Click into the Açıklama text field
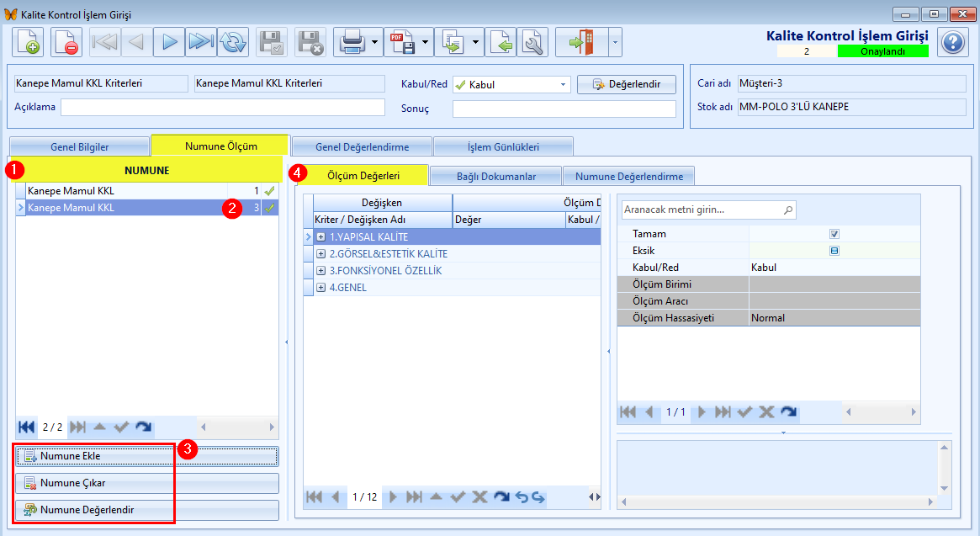980x536 pixels. pyautogui.click(x=223, y=107)
